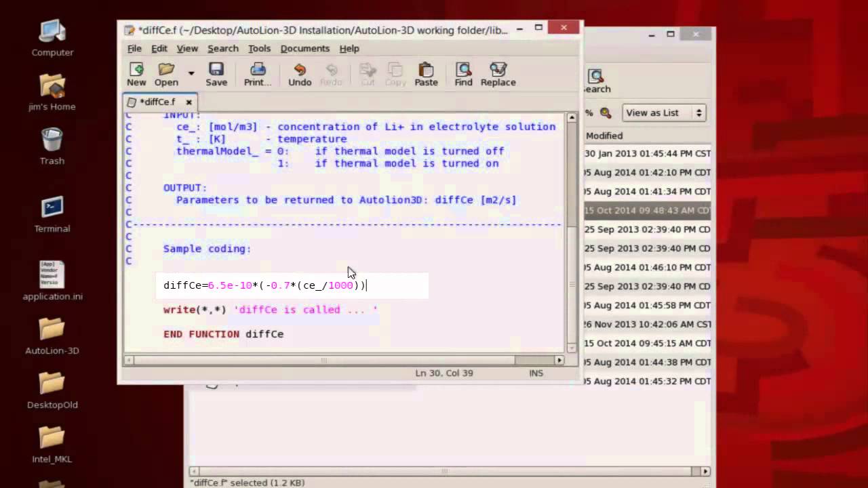Screen dimensions: 868x488
Task: Open the Replace tool
Action: point(498,74)
